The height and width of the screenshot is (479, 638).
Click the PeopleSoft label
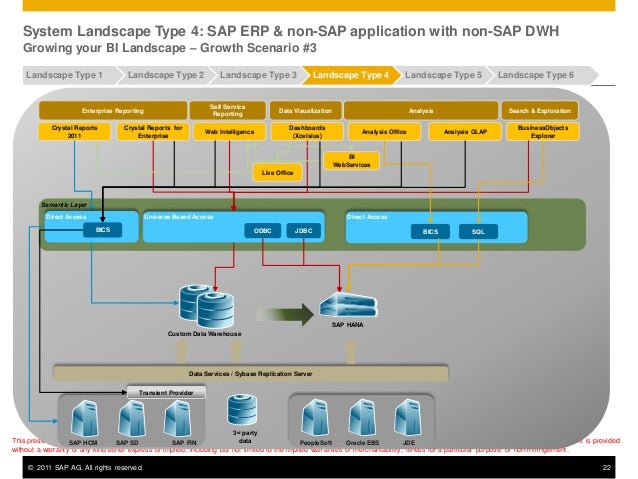[316, 443]
